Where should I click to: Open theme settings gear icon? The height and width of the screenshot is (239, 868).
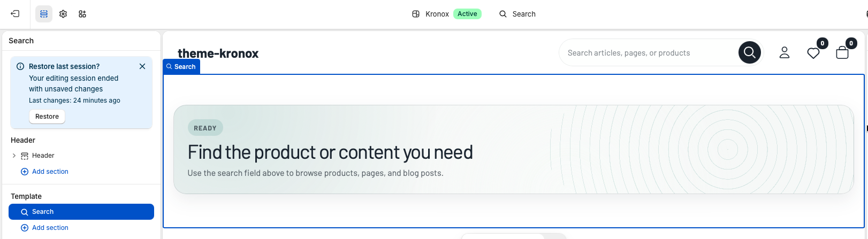(x=63, y=14)
